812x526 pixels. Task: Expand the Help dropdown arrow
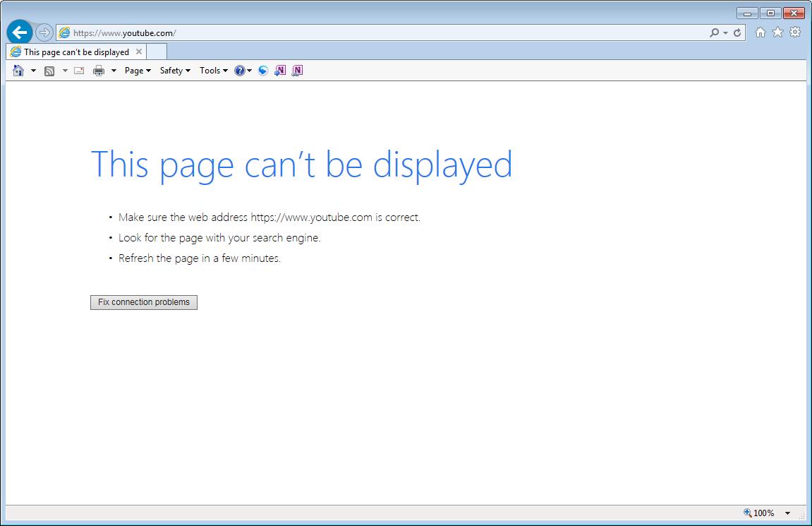tap(250, 71)
